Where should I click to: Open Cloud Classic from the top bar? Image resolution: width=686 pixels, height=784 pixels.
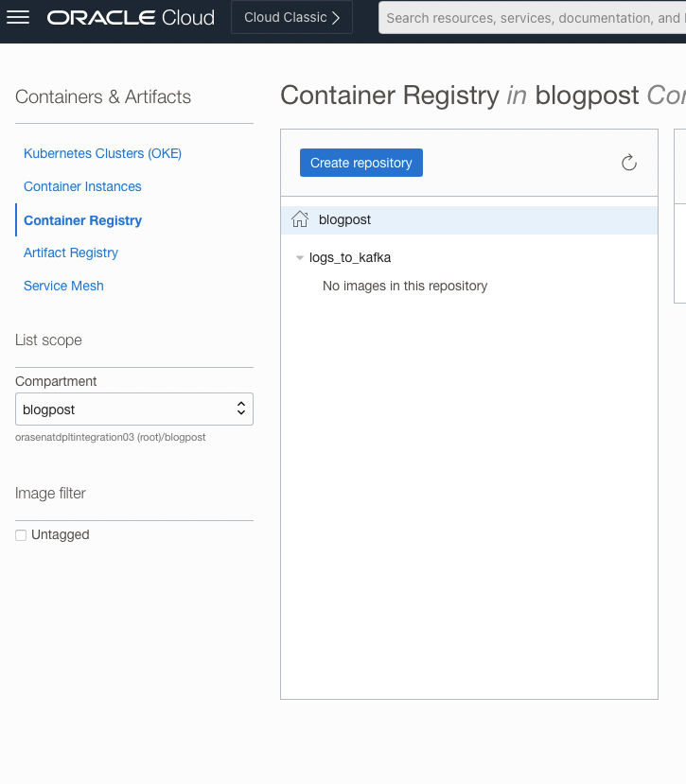pos(290,17)
